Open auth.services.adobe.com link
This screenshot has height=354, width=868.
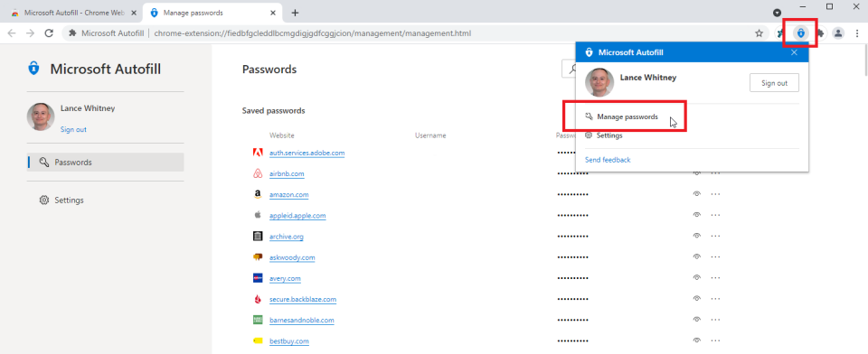307,153
